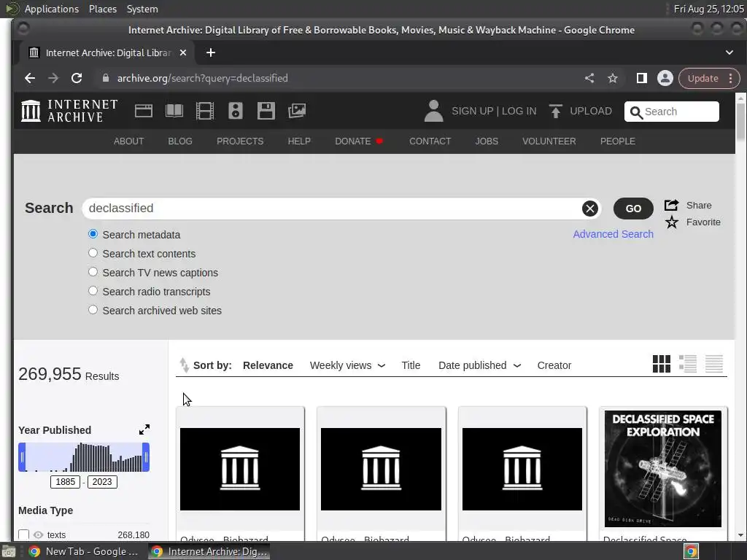Select Search metadata radio button

coord(93,234)
